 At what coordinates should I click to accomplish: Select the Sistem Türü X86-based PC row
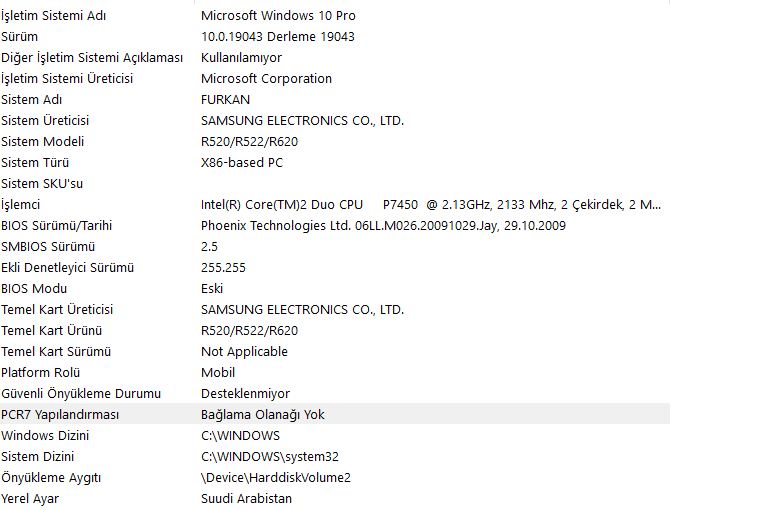coord(335,163)
